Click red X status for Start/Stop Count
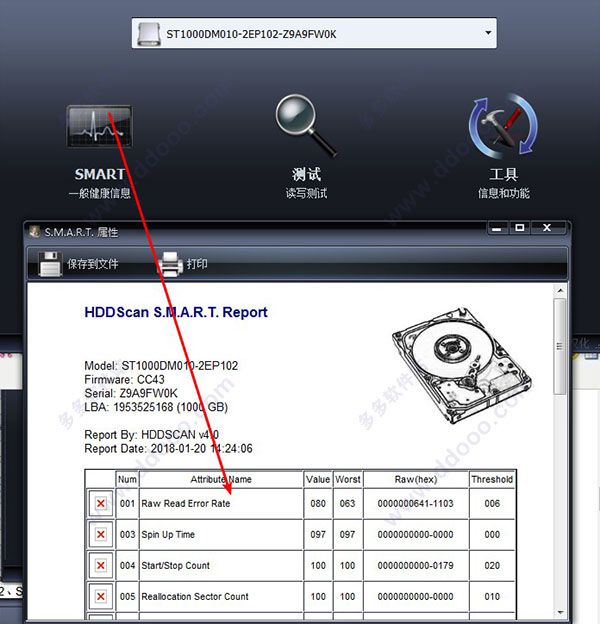The height and width of the screenshot is (624, 600). (101, 566)
